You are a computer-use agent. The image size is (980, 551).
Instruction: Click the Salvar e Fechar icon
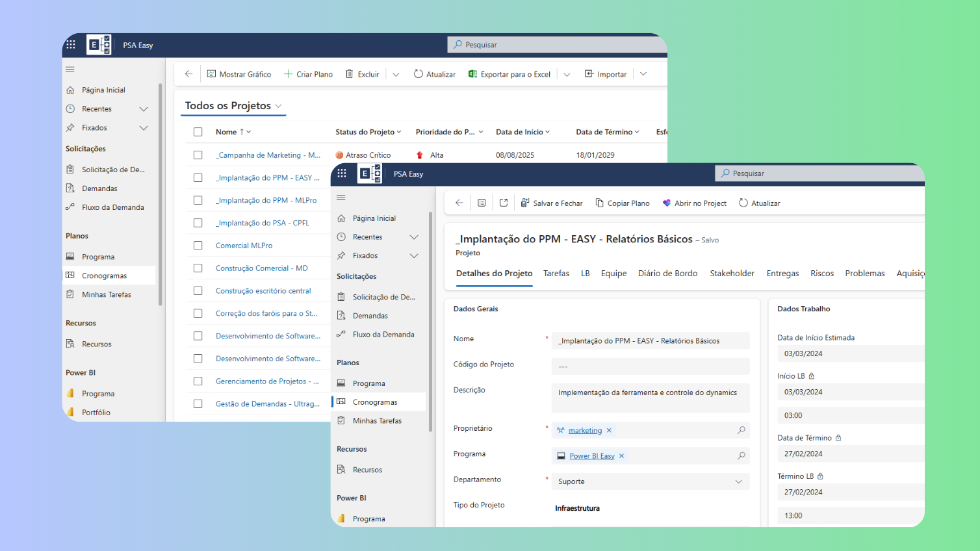click(x=525, y=203)
